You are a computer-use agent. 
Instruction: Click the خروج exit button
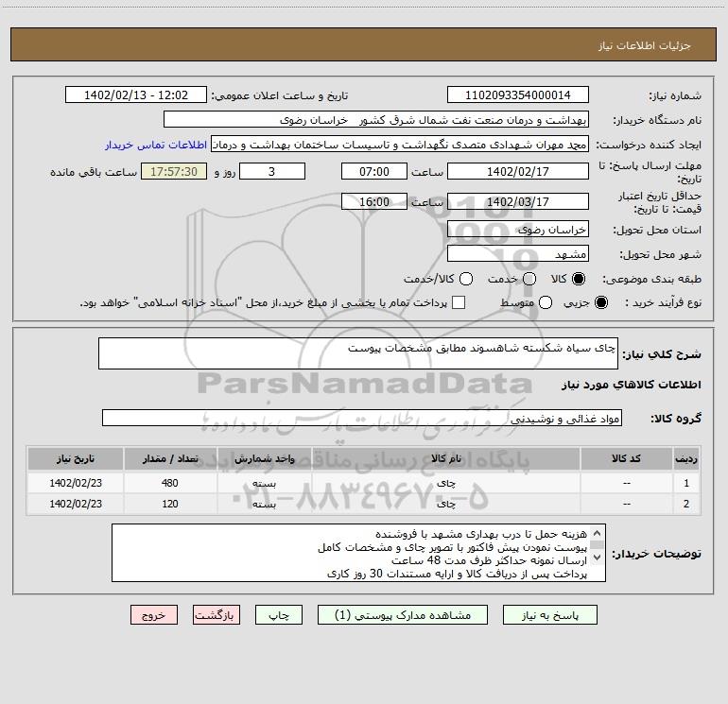click(154, 615)
